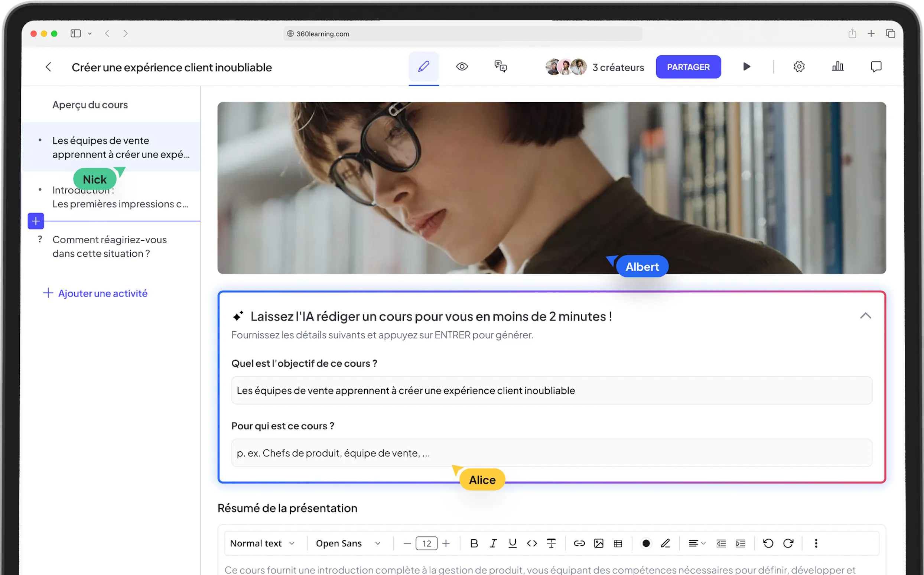Viewport: 924px width, 575px height.
Task: Select the pencil edit mode tab
Action: 424,66
